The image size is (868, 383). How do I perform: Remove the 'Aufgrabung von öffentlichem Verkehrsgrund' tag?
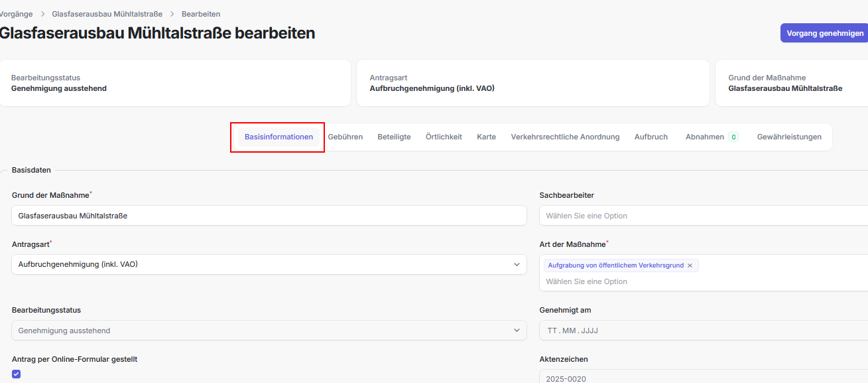tap(690, 266)
